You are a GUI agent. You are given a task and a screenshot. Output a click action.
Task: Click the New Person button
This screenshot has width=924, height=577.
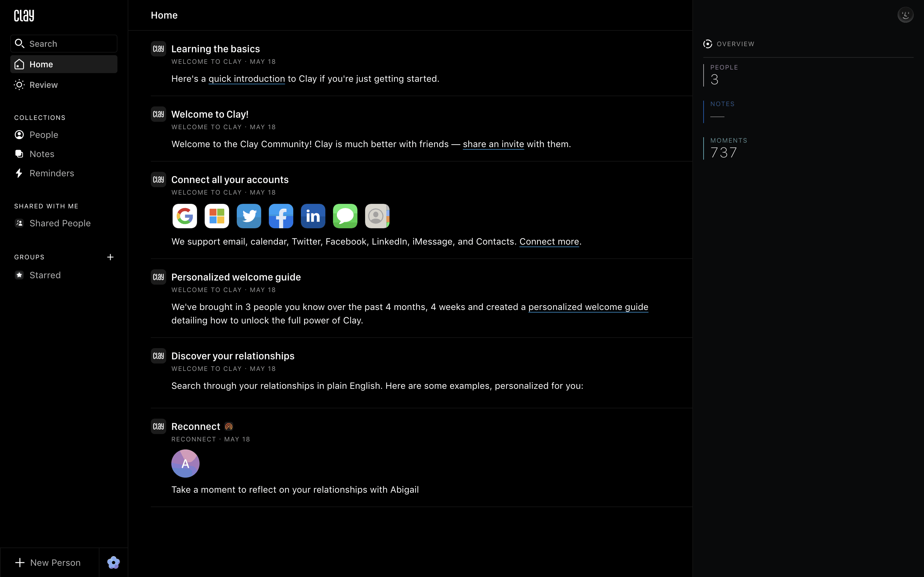49,563
